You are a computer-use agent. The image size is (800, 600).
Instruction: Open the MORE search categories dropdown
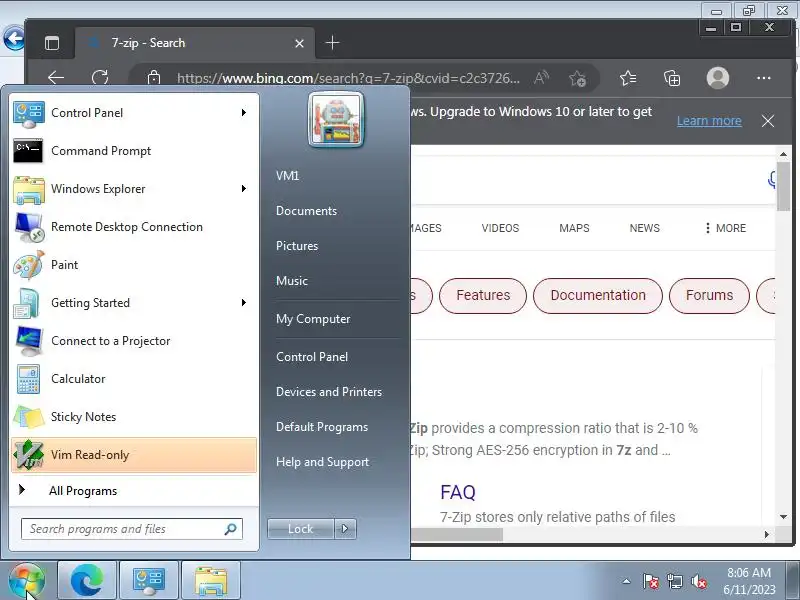click(726, 228)
